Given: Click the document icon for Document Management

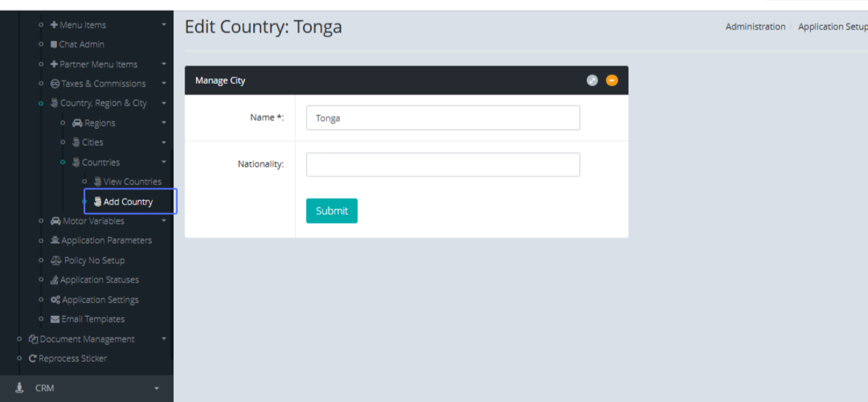Looking at the screenshot, I should pyautogui.click(x=33, y=339).
